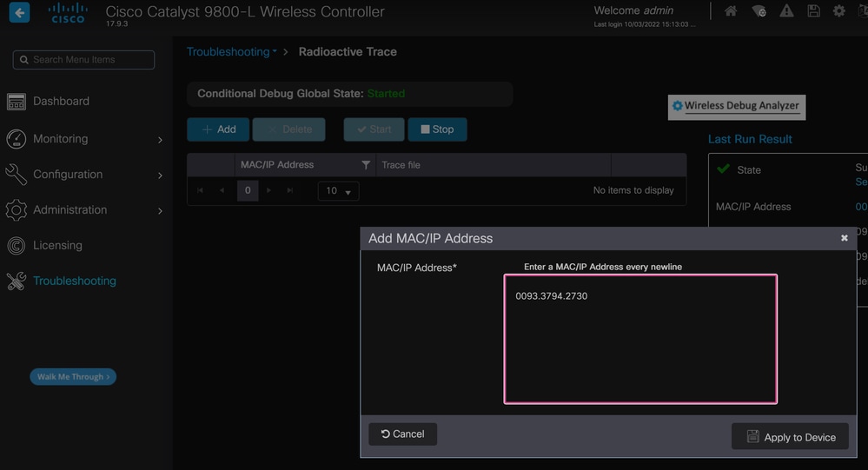Open the settings gear icon
Viewport: 868px width, 470px height.
[839, 11]
